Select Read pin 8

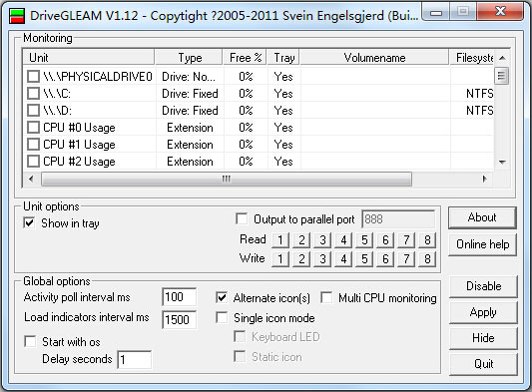click(x=427, y=240)
